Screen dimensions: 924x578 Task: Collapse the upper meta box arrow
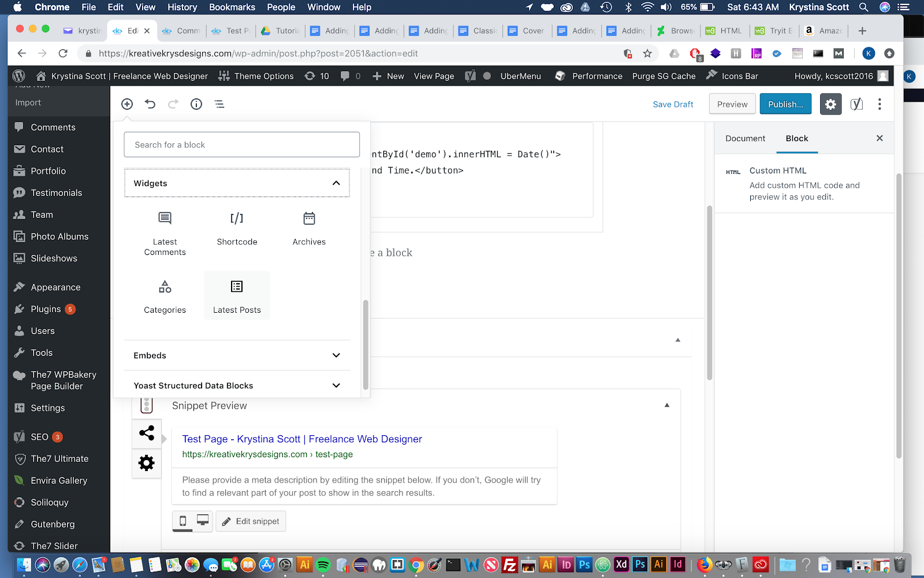tap(678, 340)
